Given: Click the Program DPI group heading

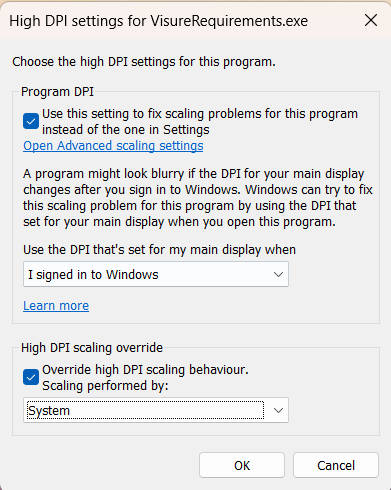Looking at the screenshot, I should point(57,92).
